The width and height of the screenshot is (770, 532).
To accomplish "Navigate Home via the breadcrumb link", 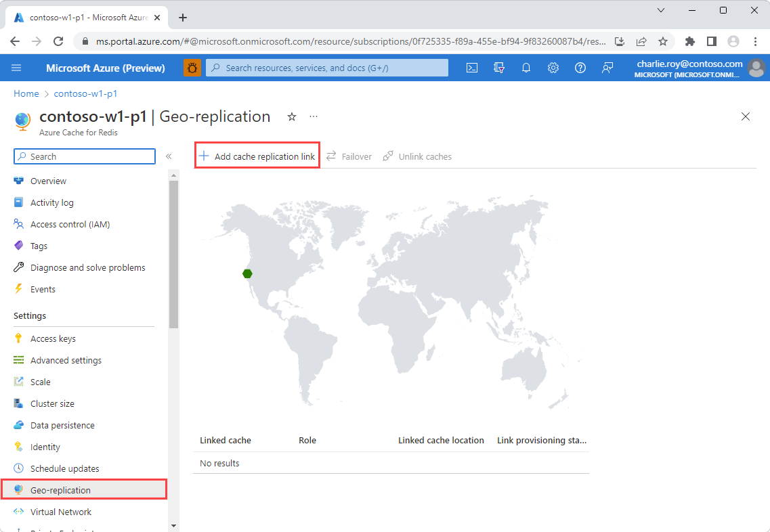I will (26, 93).
